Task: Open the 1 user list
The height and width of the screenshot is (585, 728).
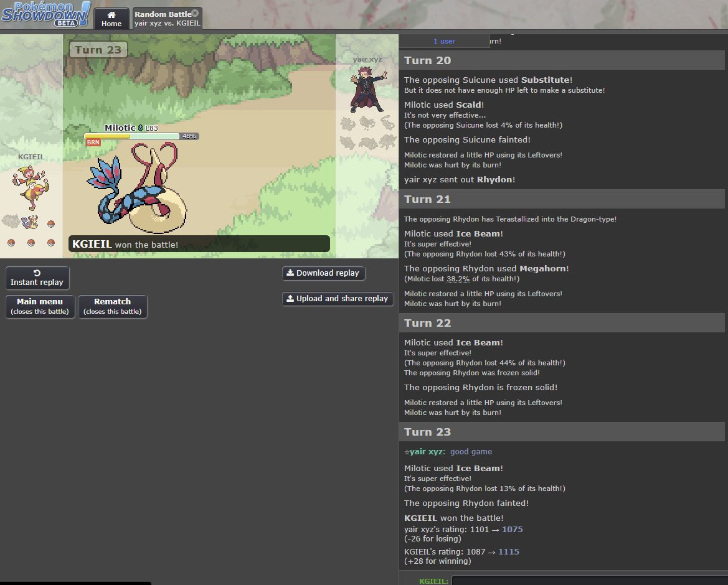Action: pyautogui.click(x=444, y=41)
